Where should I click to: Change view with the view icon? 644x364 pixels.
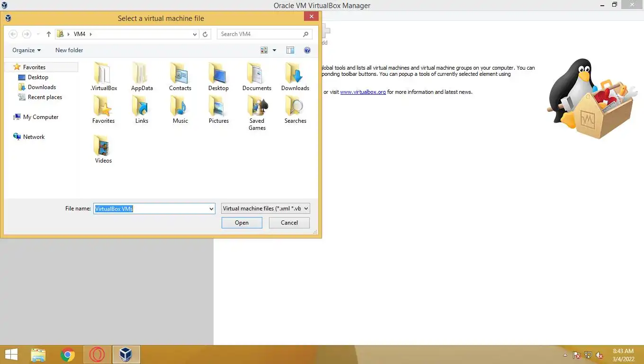pos(264,50)
